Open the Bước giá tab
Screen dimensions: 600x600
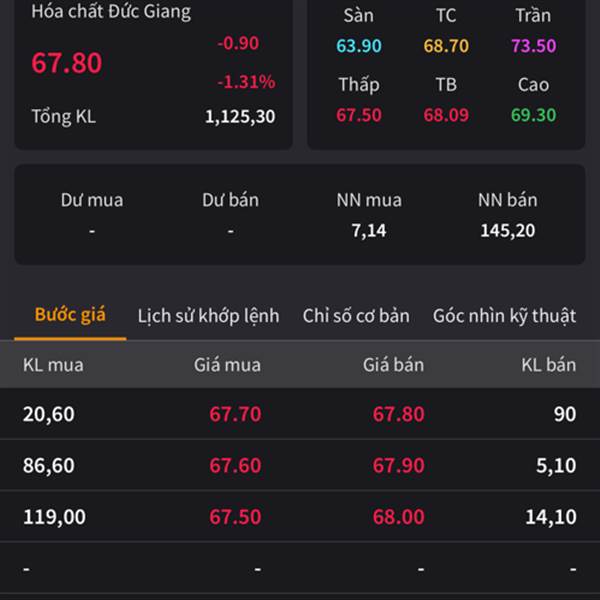70,315
